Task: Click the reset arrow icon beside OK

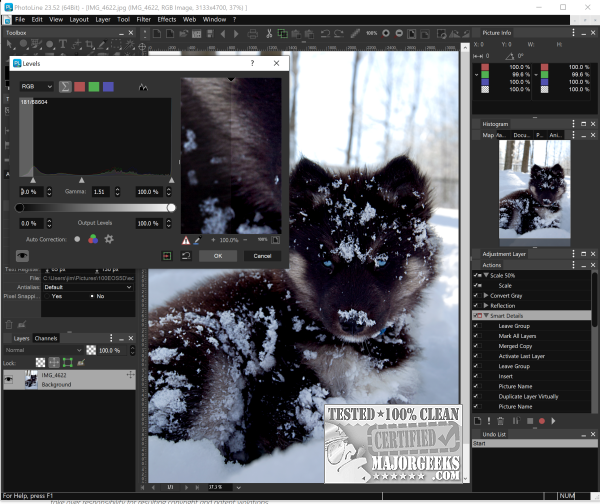Action: click(x=186, y=256)
